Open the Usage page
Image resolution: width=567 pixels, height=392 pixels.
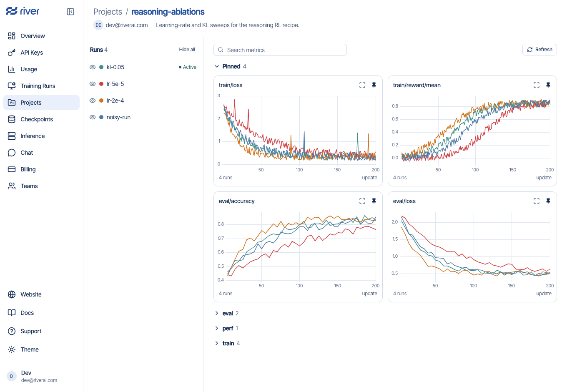click(41, 69)
